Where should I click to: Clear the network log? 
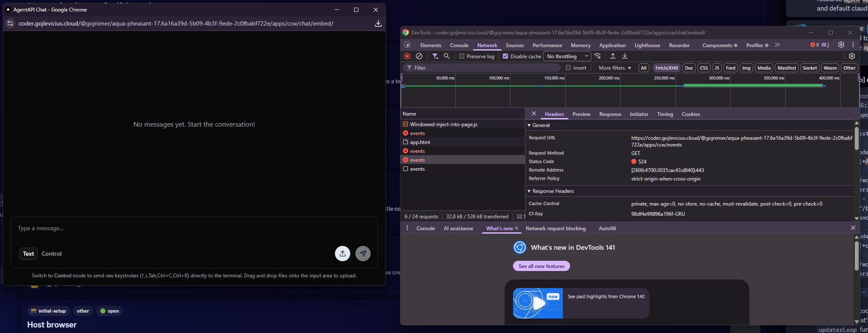tap(419, 56)
